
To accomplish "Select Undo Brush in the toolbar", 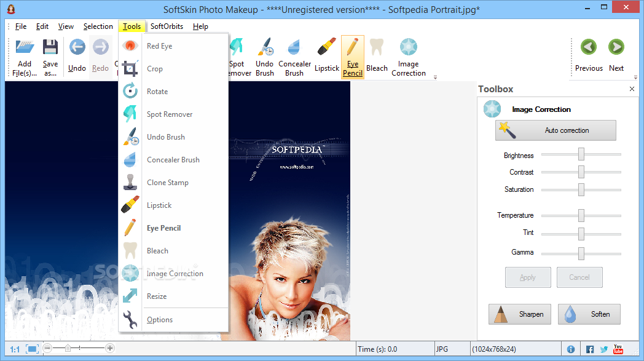I will tap(264, 57).
